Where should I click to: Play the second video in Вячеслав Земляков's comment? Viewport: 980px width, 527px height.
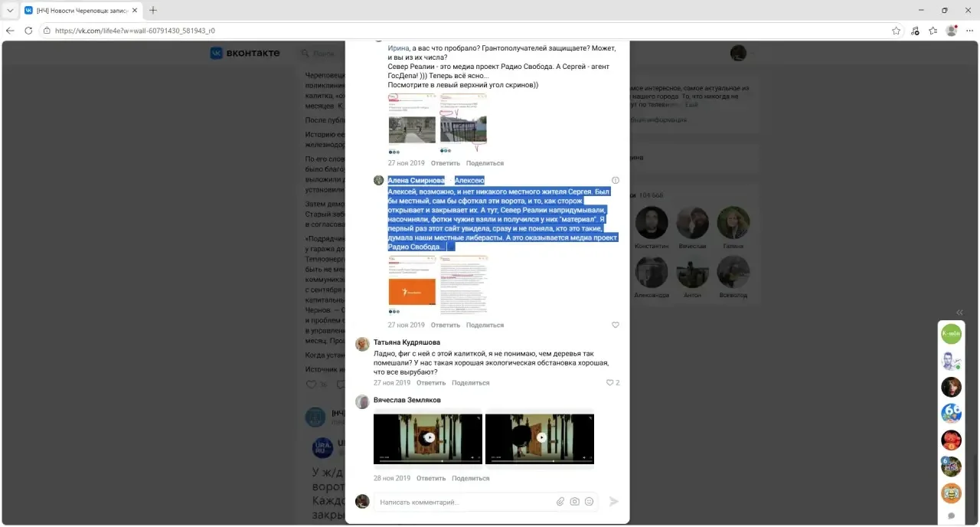pos(540,439)
